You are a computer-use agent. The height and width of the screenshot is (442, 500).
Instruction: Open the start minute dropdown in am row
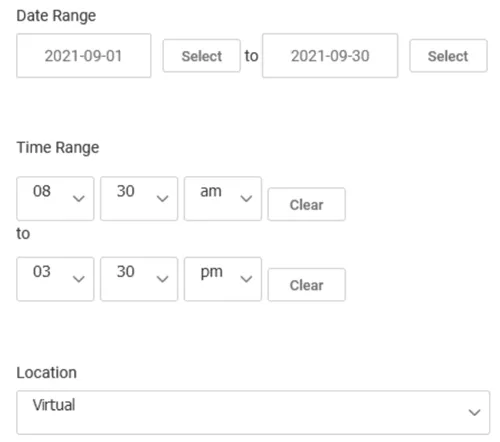tap(139, 199)
